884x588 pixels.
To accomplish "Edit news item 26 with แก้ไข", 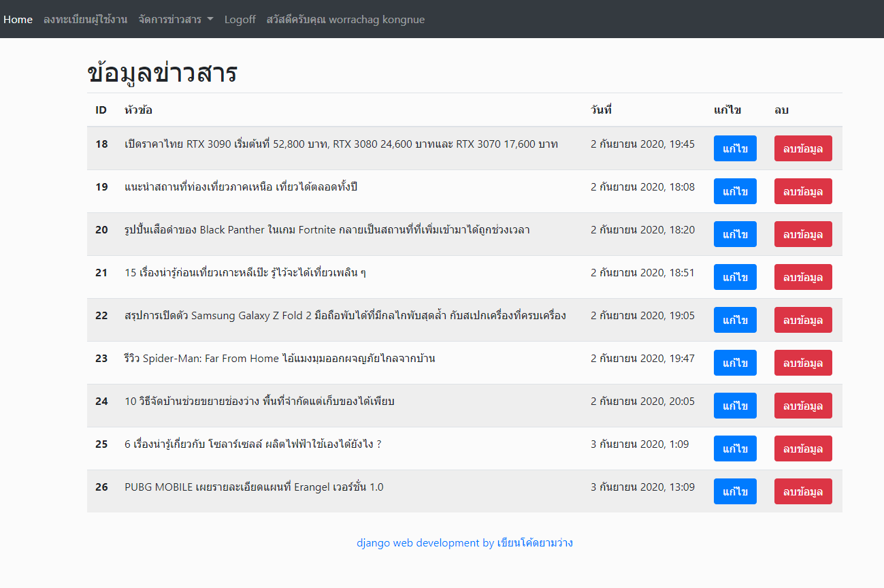I will (x=735, y=491).
